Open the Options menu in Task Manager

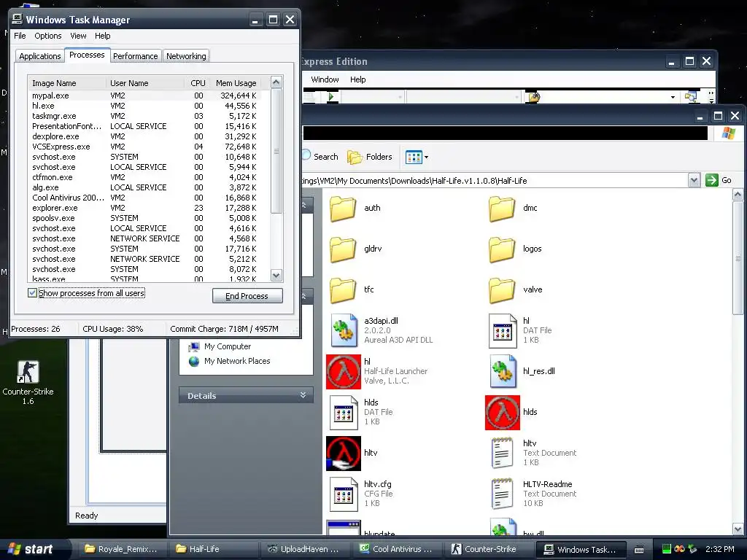(47, 36)
